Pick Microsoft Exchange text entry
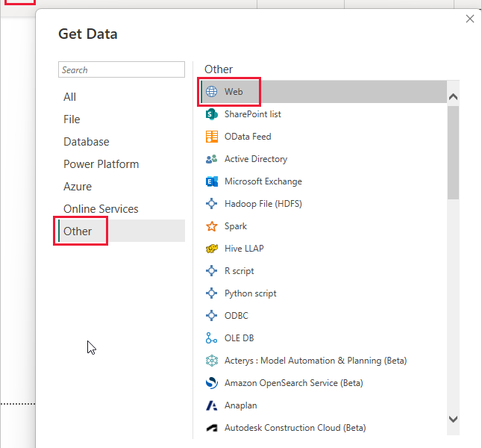Screen dimensions: 482x448 (x=263, y=181)
